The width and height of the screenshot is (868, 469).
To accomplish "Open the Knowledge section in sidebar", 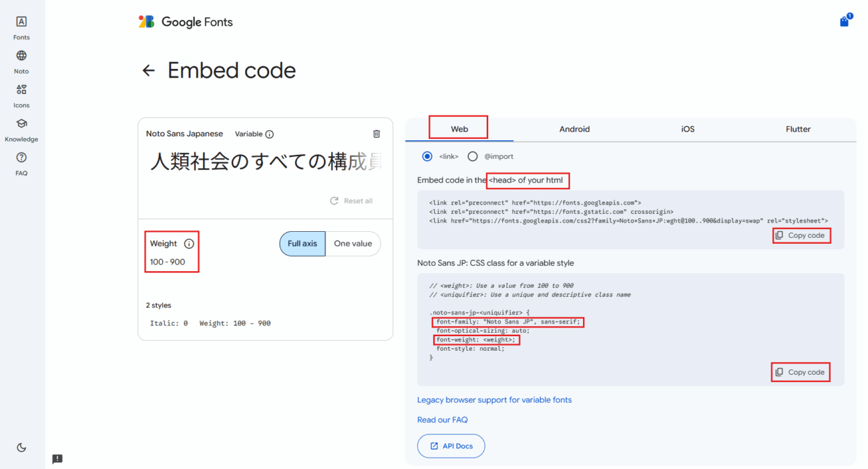I will tap(21, 124).
